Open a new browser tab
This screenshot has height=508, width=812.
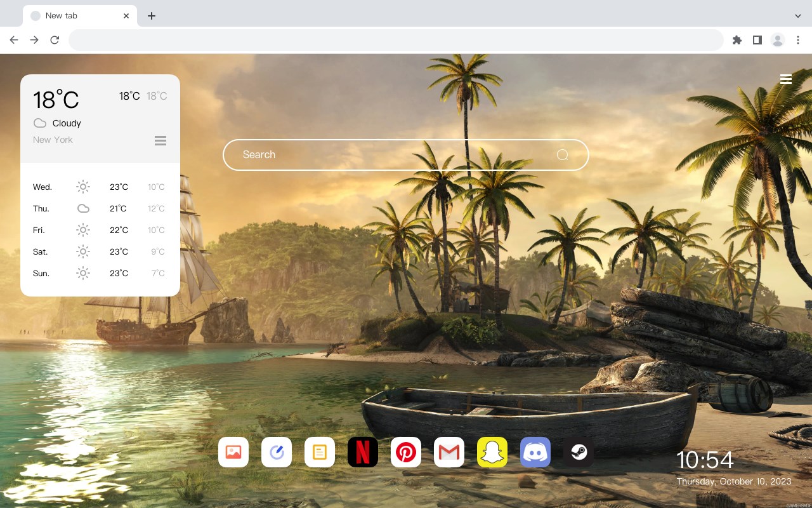click(x=151, y=16)
